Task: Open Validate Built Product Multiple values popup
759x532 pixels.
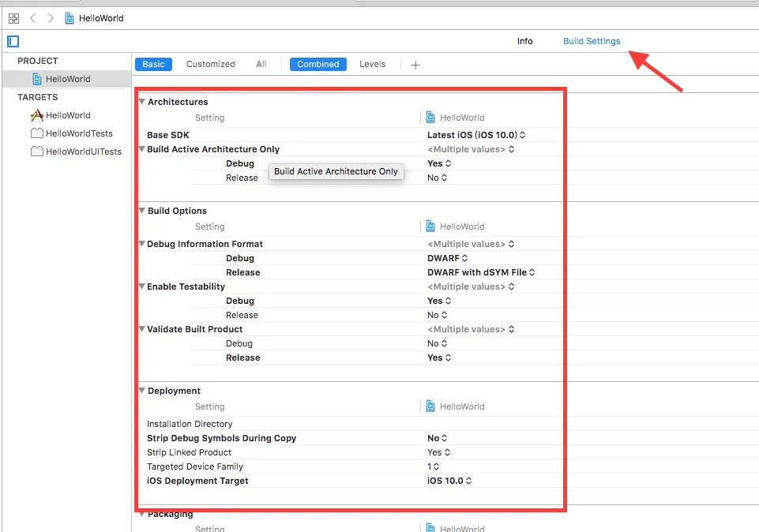Action: click(x=471, y=329)
